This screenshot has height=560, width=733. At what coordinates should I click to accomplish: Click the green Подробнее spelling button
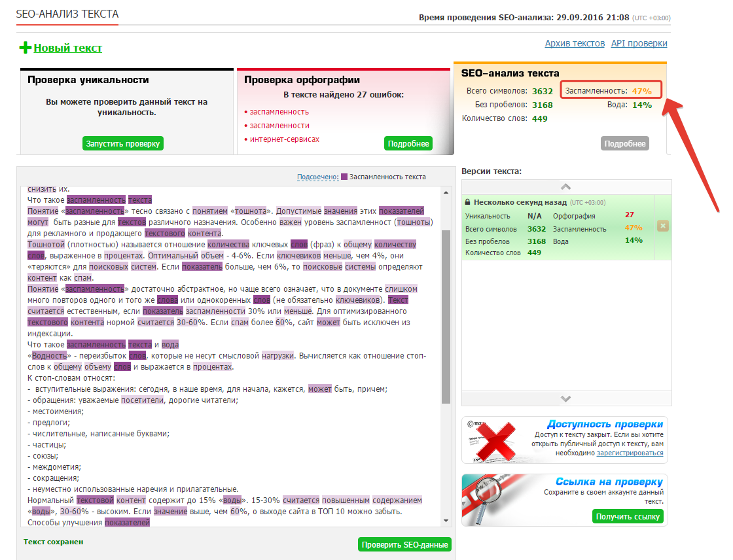[408, 144]
